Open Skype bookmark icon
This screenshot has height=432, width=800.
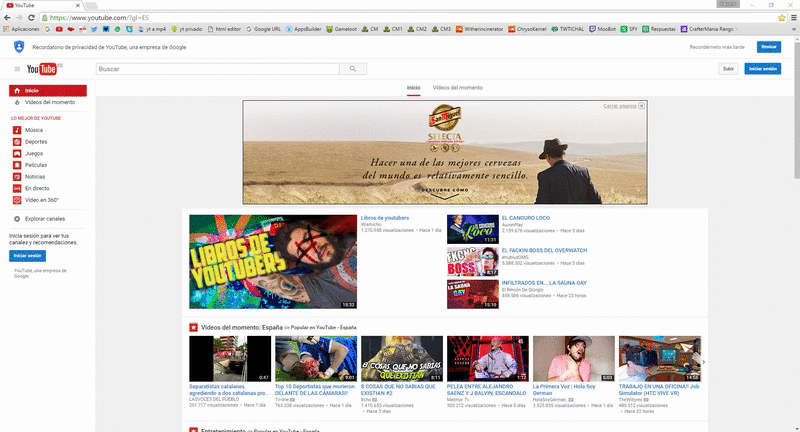click(x=129, y=29)
